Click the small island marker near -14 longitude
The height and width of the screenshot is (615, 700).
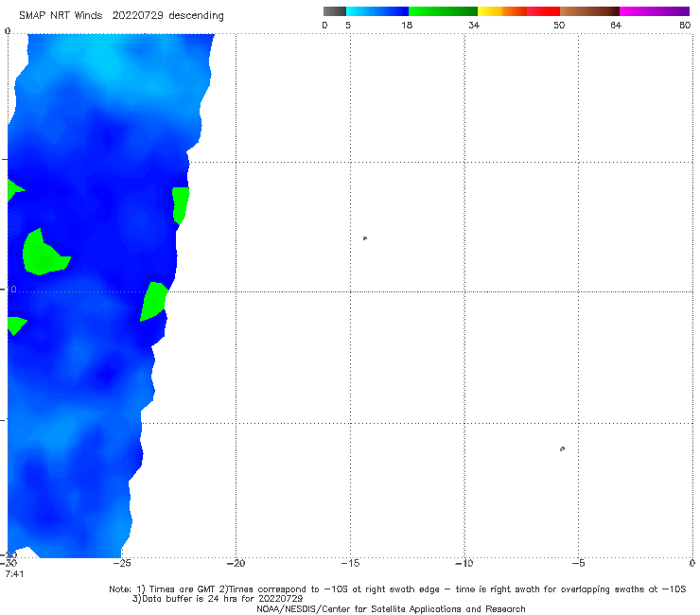click(365, 238)
